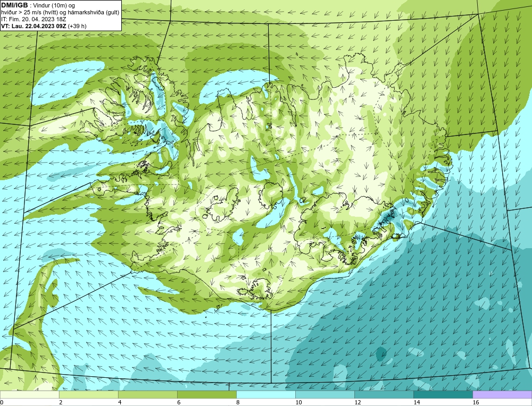
Task: Click the title line 'DMI/IGB : Vindur (10m) og'
Action: pos(38,5)
